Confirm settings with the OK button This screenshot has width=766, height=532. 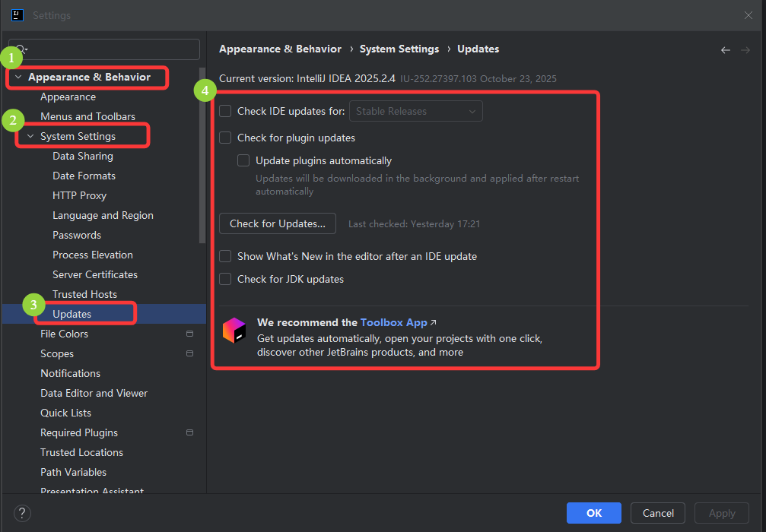(593, 513)
